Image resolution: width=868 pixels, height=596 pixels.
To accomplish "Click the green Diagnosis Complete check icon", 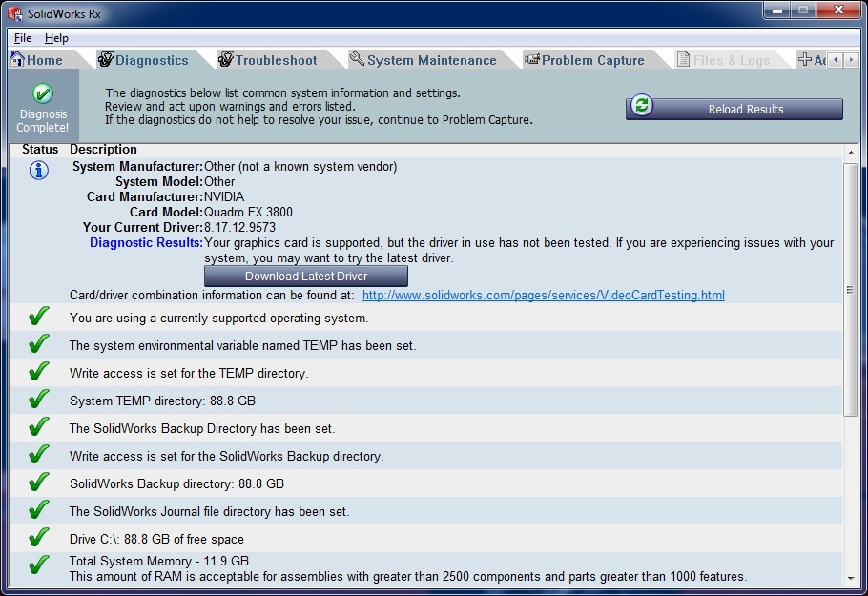I will (x=43, y=93).
